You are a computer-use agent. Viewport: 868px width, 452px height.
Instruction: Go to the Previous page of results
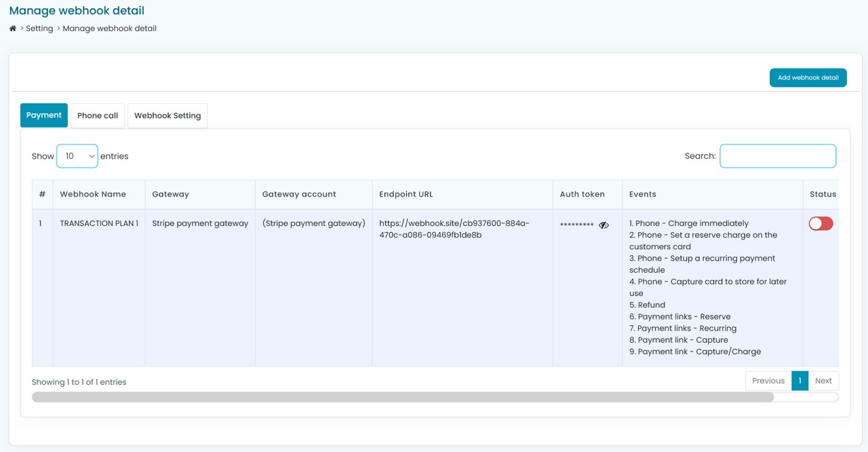(768, 381)
